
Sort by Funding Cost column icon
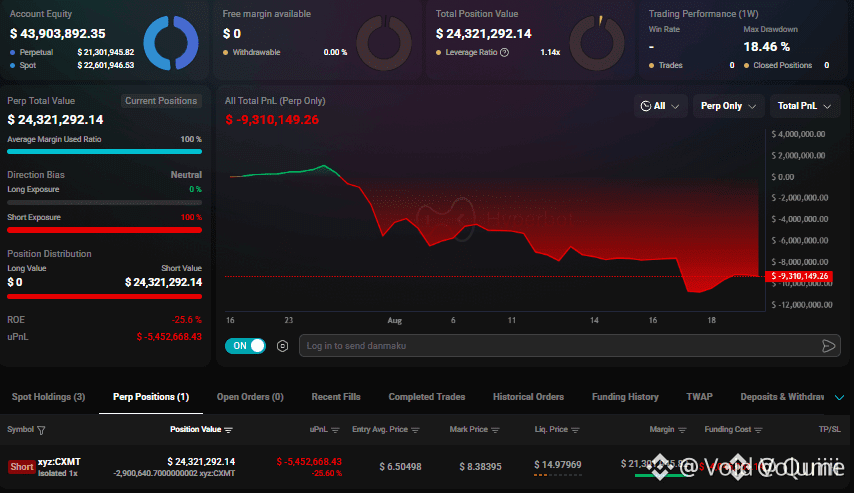coord(758,430)
